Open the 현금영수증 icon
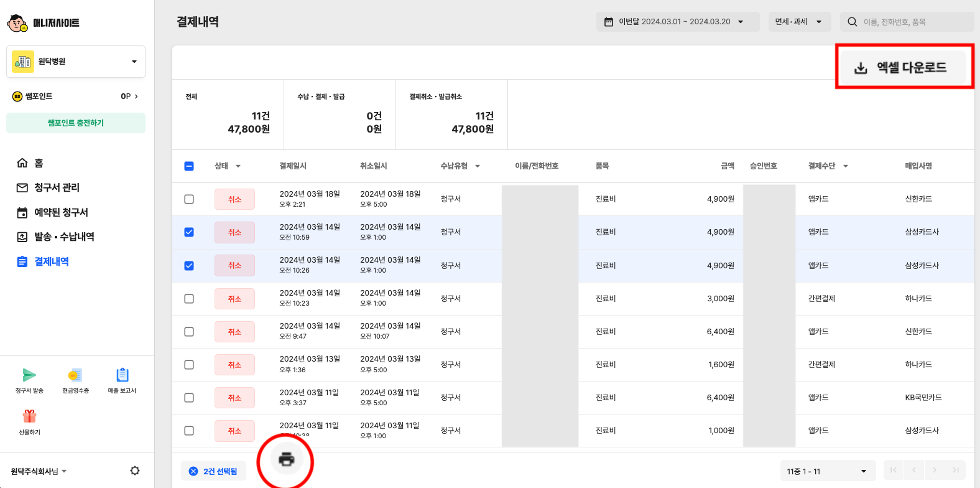The width and height of the screenshot is (980, 488). pos(75,375)
